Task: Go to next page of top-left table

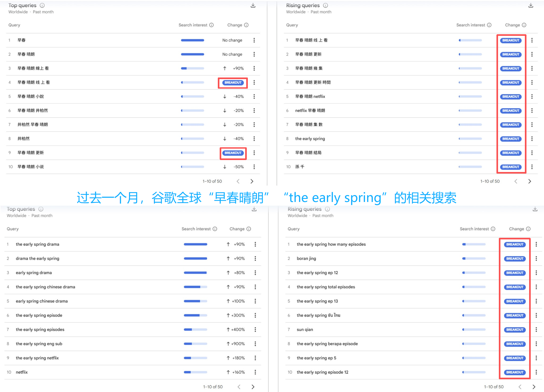Action: (x=252, y=181)
